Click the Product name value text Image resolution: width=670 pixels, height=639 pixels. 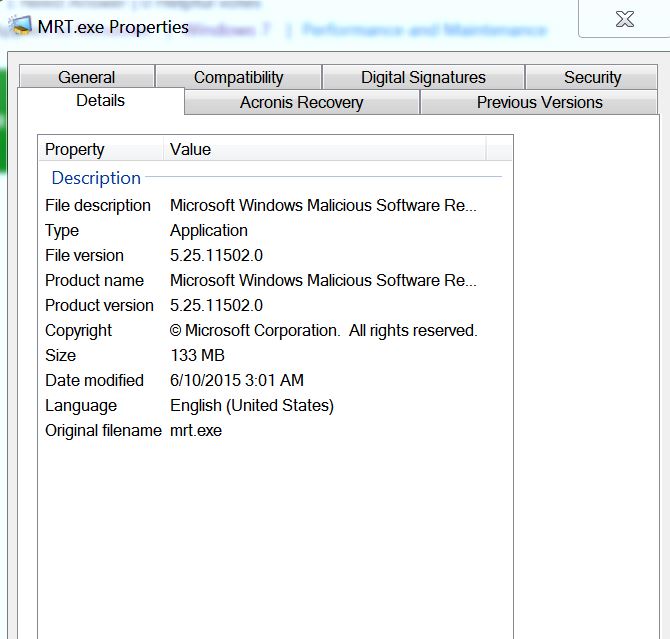(323, 280)
